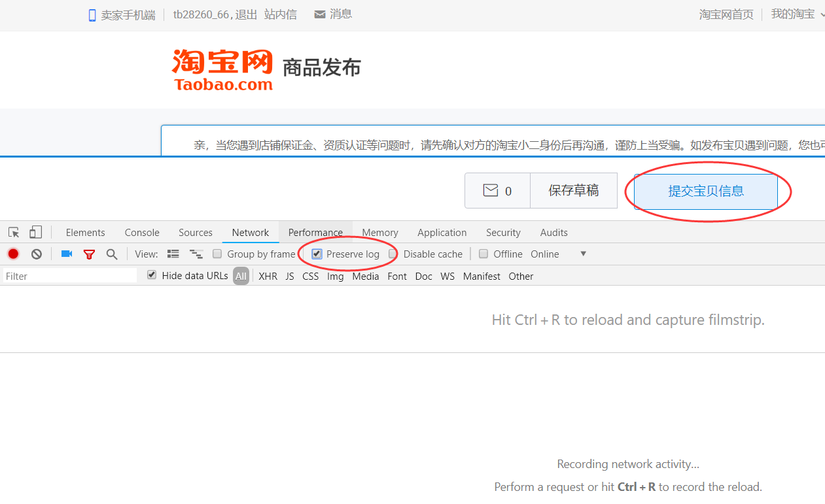Open the Application tab in DevTools
Screen dimensions: 825x504
[442, 232]
